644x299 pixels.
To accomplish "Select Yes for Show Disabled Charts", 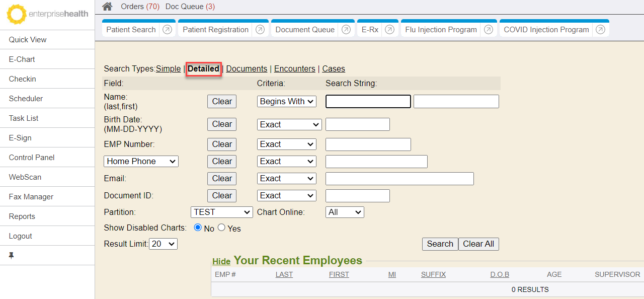I will pyautogui.click(x=221, y=228).
